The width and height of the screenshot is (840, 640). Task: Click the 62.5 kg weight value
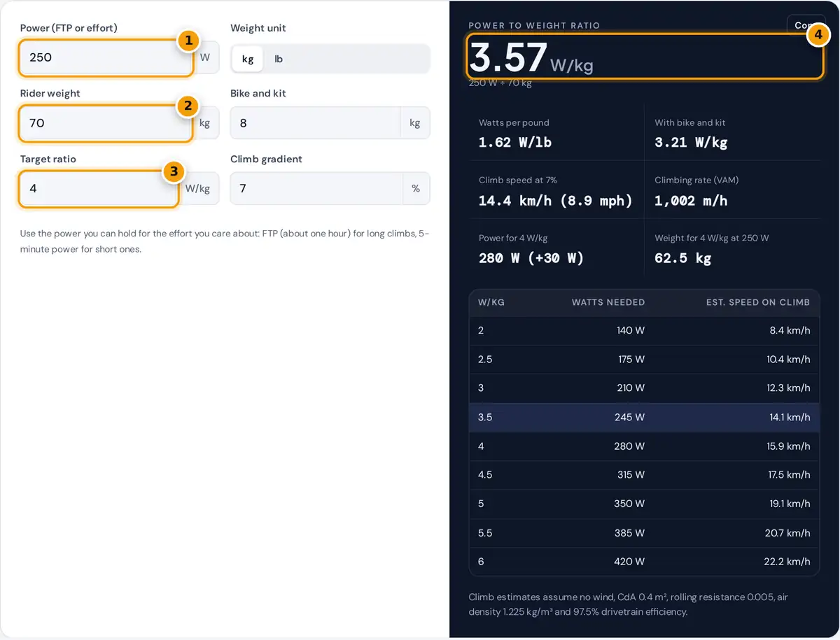[682, 257]
